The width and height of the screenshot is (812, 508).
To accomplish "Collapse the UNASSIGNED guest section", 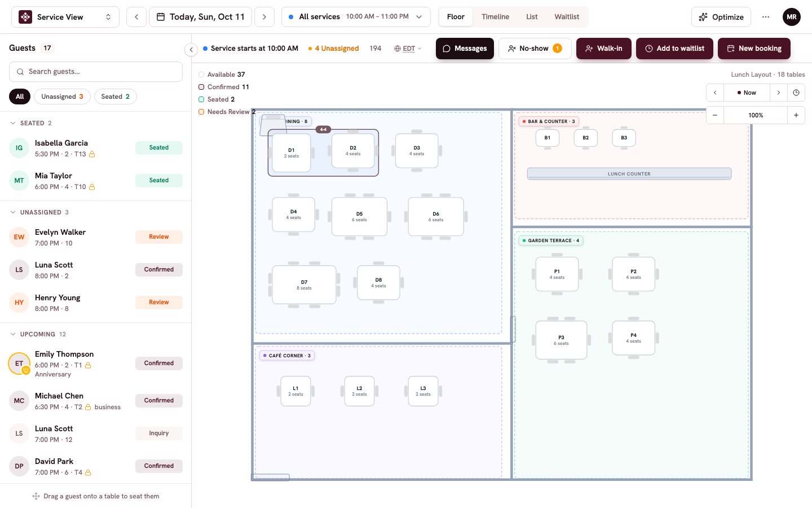I will click(x=39, y=212).
